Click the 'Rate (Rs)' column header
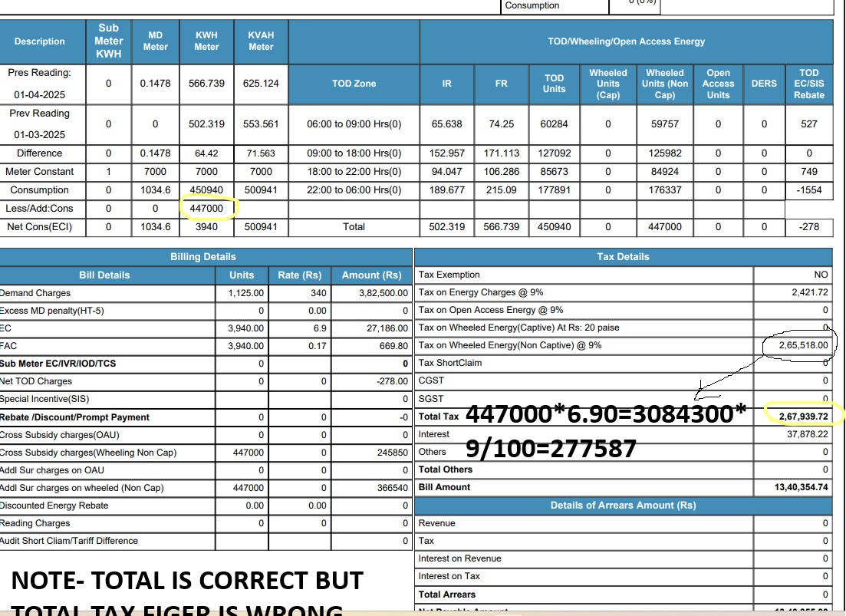 pyautogui.click(x=299, y=275)
